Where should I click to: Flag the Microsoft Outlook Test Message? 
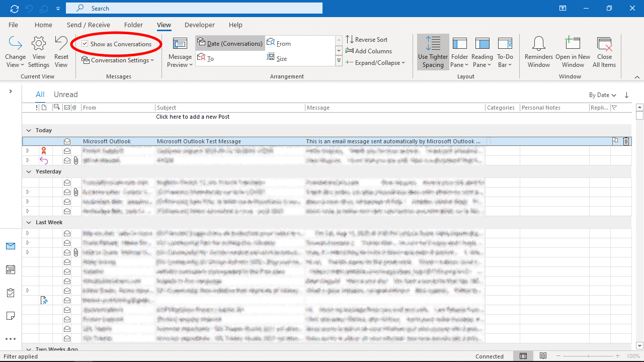(x=615, y=141)
